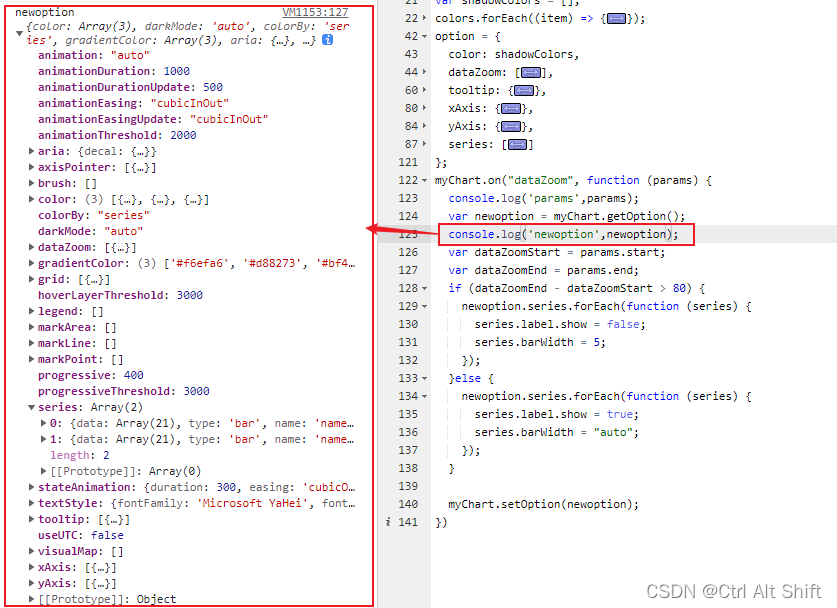
Task: Expand the markArea array
Action: pos(31,327)
